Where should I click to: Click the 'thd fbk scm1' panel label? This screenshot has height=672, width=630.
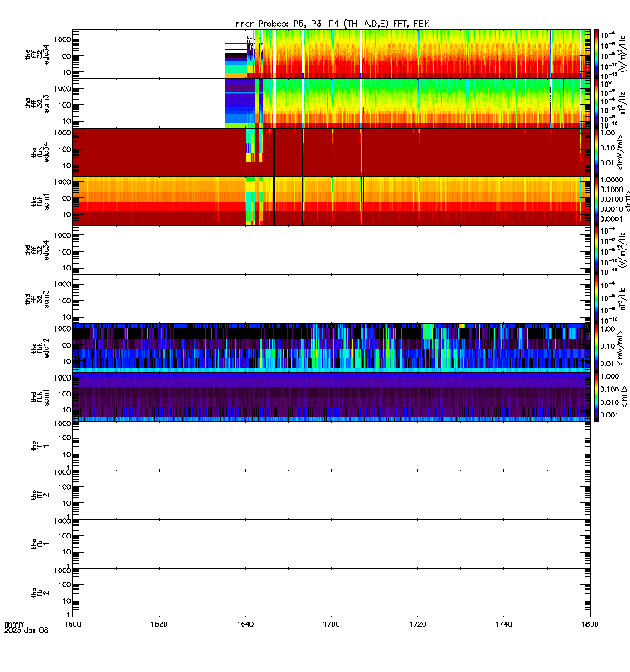pos(40,396)
